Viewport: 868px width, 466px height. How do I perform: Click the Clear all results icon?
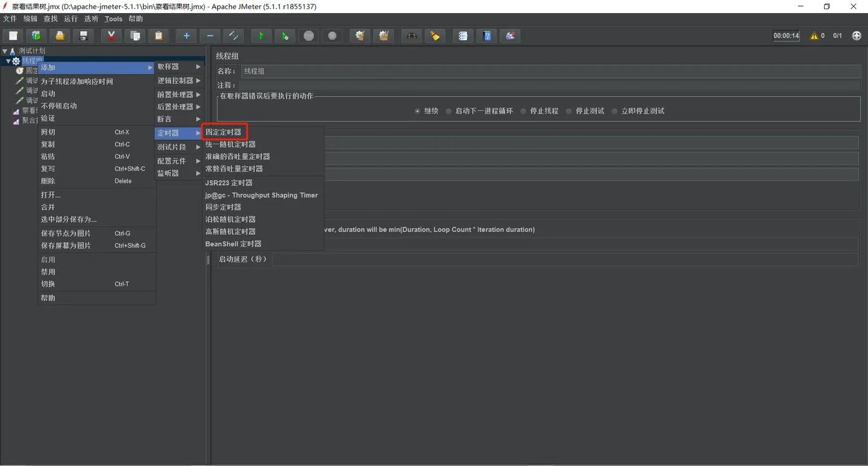tap(383, 36)
